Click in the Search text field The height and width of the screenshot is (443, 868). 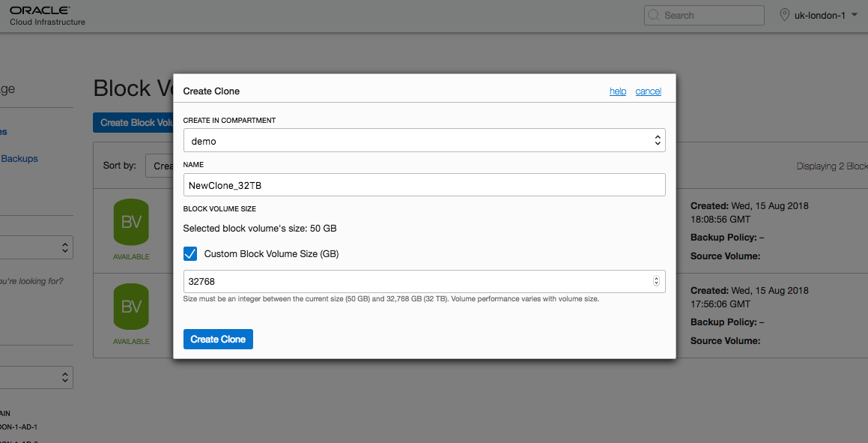(x=708, y=15)
